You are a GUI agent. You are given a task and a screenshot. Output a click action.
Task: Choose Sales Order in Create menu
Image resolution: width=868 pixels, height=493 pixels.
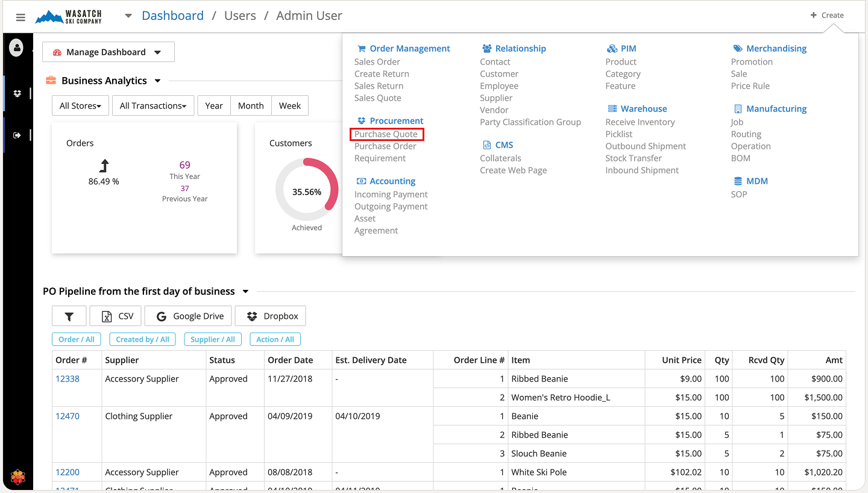coord(377,61)
